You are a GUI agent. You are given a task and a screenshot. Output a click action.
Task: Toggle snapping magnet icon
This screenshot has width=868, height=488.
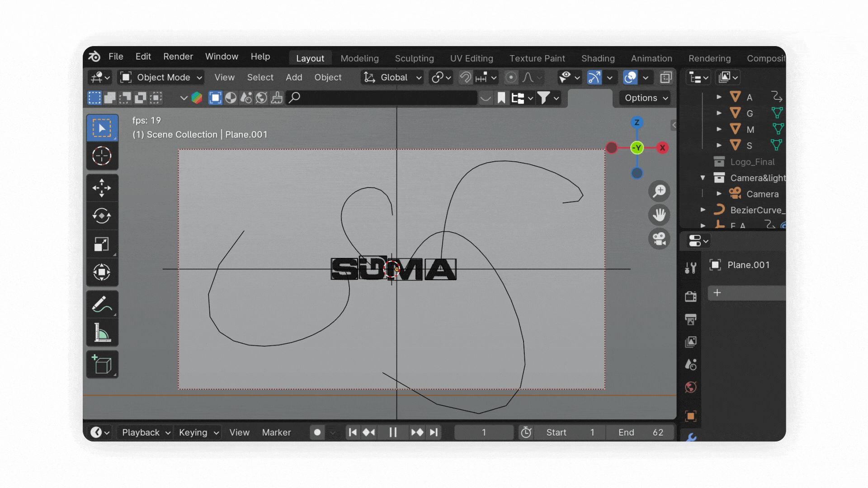(x=465, y=77)
